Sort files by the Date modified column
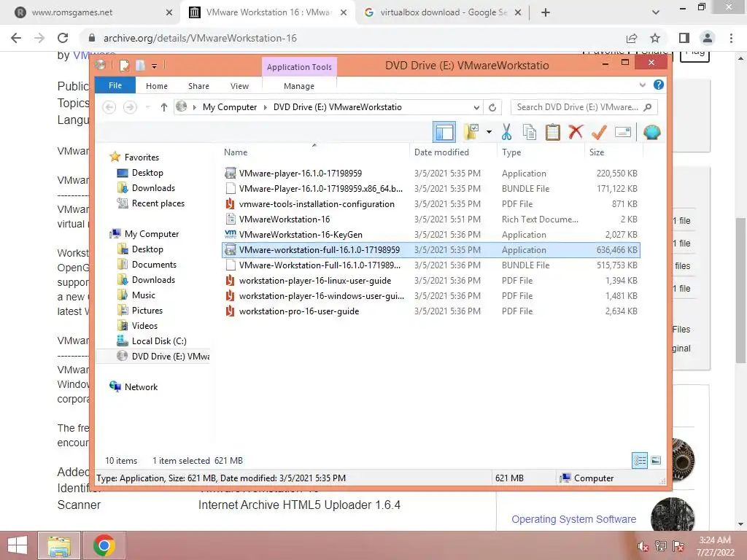The height and width of the screenshot is (560, 747). point(441,152)
